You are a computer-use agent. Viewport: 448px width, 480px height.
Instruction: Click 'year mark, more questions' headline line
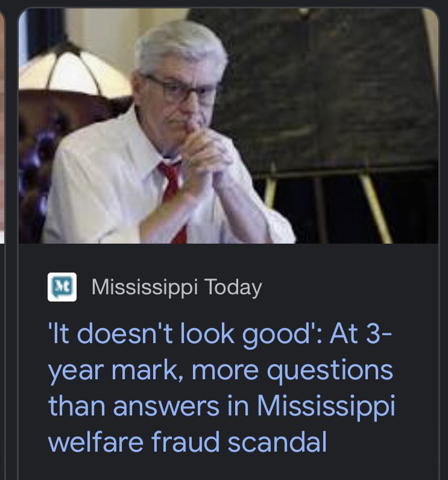(x=220, y=371)
